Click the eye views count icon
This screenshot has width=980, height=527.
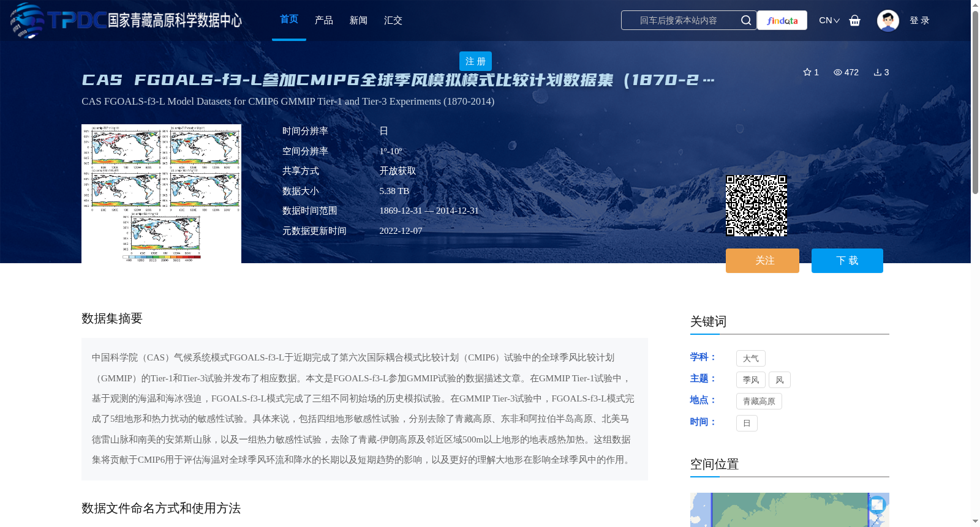tap(838, 72)
